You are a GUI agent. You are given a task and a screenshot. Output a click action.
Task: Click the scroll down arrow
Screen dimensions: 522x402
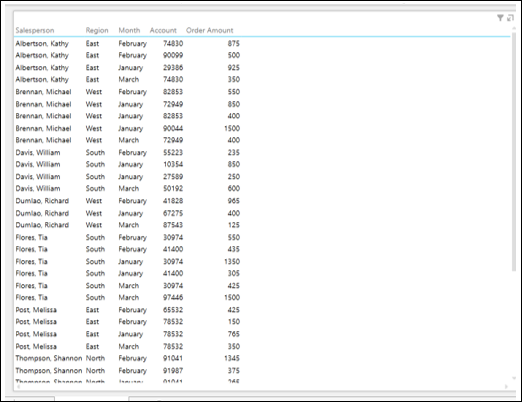514,378
